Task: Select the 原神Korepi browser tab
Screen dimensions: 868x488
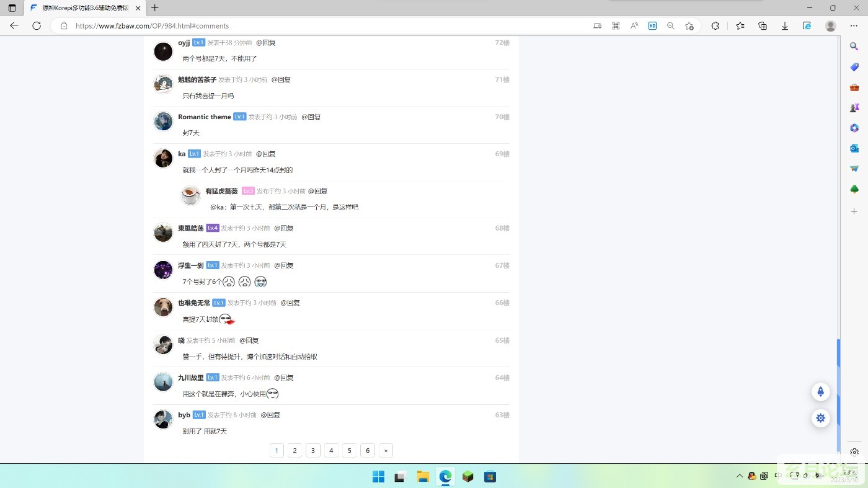Action: (x=86, y=8)
